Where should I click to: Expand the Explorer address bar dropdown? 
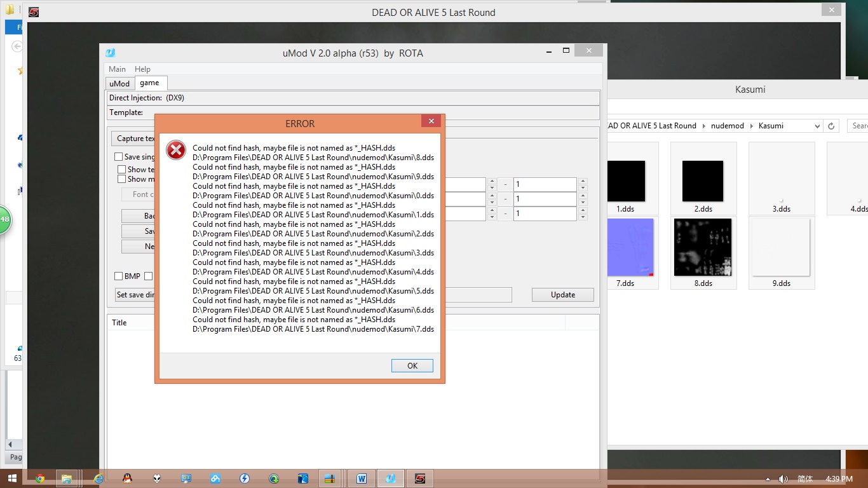point(817,126)
